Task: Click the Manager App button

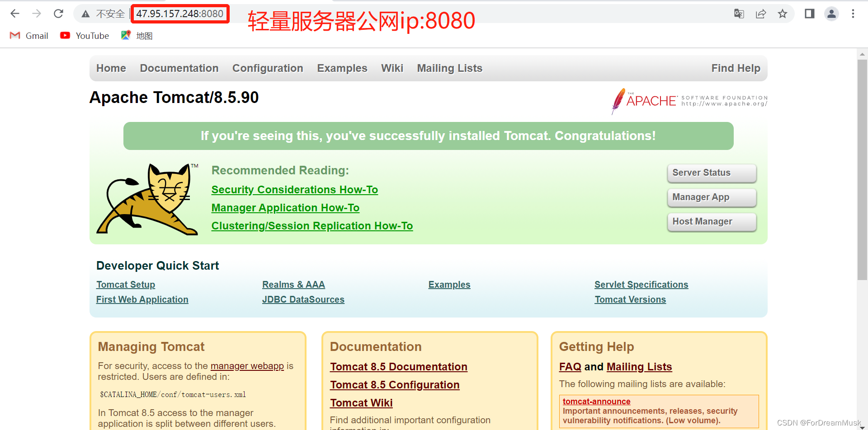Action: coord(712,197)
